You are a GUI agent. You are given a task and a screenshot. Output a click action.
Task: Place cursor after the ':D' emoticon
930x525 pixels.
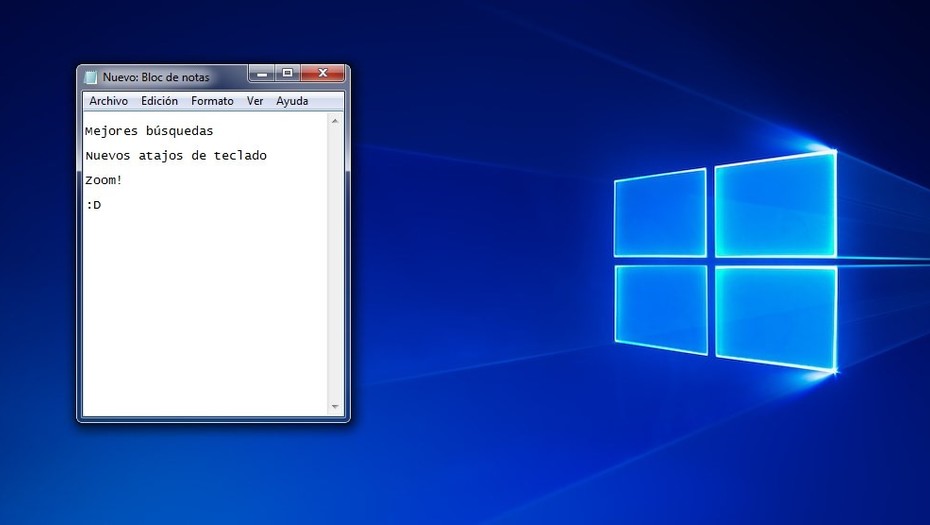pos(102,206)
